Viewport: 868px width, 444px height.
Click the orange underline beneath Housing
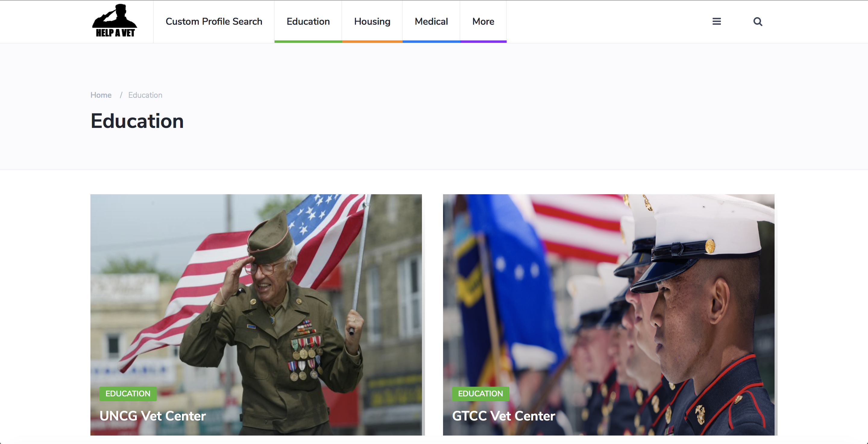[372, 41]
